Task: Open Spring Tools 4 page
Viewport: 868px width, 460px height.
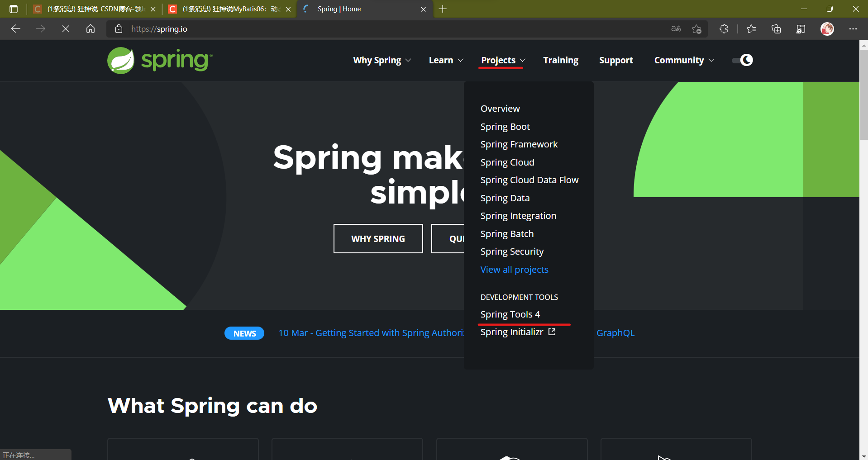Action: [x=510, y=314]
